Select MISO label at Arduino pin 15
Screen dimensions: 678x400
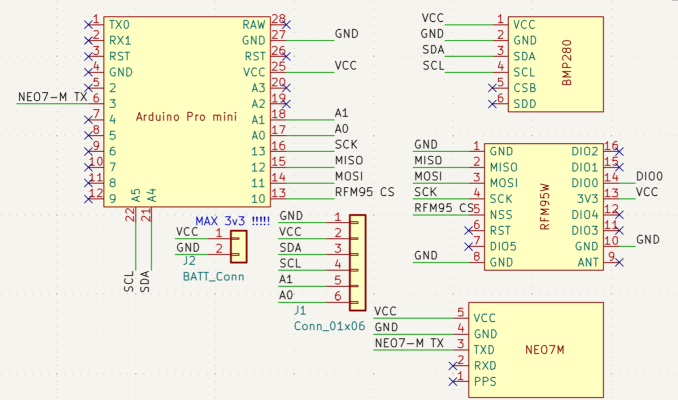click(349, 160)
